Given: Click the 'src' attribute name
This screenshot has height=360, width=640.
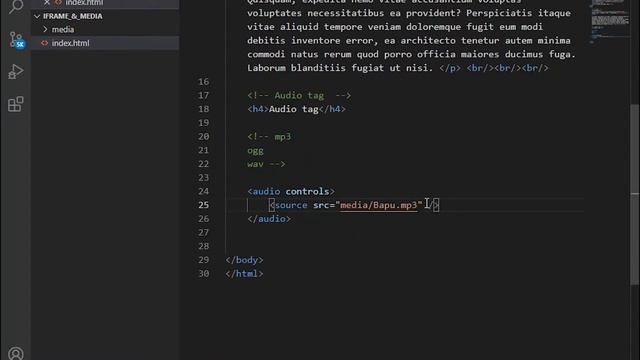Looking at the screenshot, I should coord(321,205).
